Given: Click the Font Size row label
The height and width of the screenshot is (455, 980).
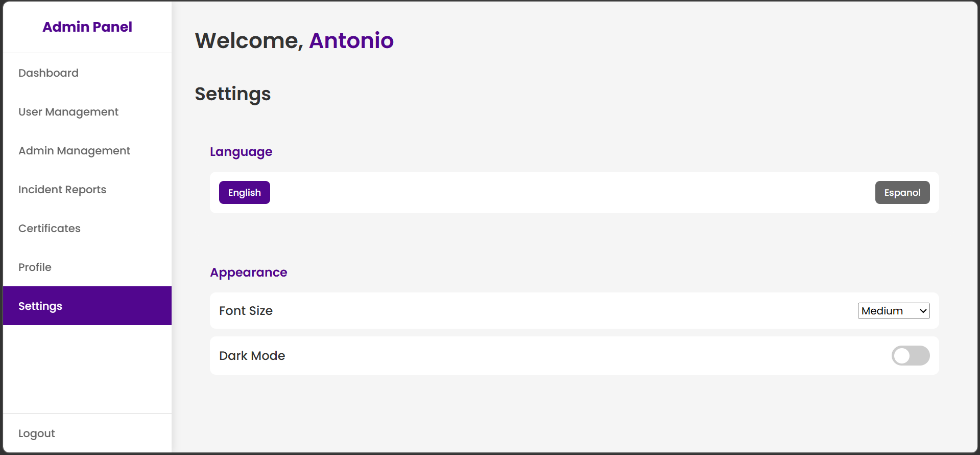Looking at the screenshot, I should 246,311.
